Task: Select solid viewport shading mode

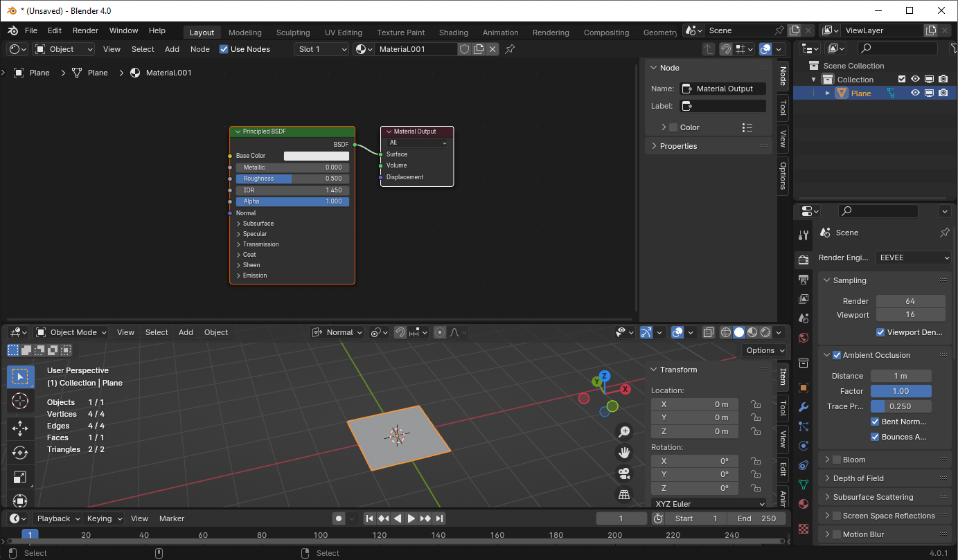Action: pyautogui.click(x=739, y=332)
